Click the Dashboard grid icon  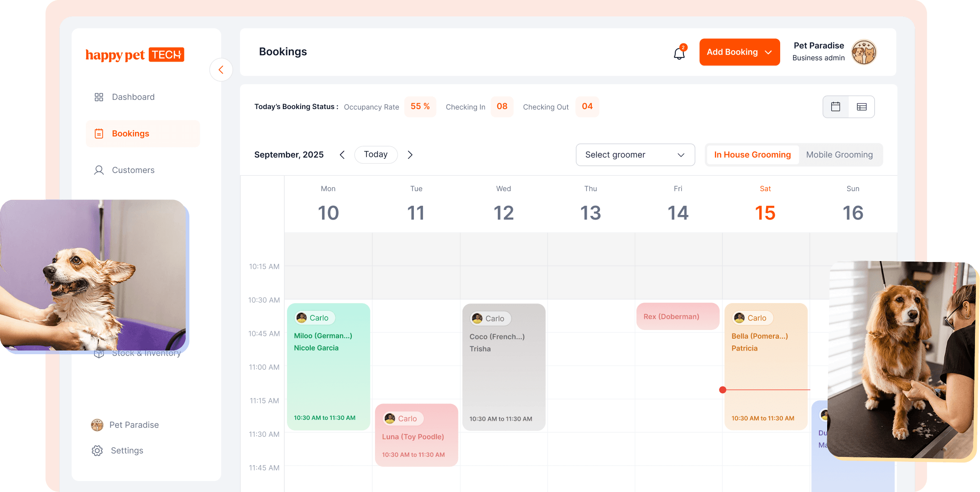coord(99,97)
